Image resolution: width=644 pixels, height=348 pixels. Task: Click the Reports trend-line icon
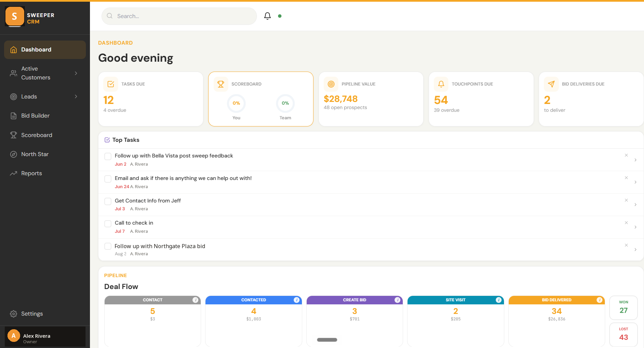[14, 173]
